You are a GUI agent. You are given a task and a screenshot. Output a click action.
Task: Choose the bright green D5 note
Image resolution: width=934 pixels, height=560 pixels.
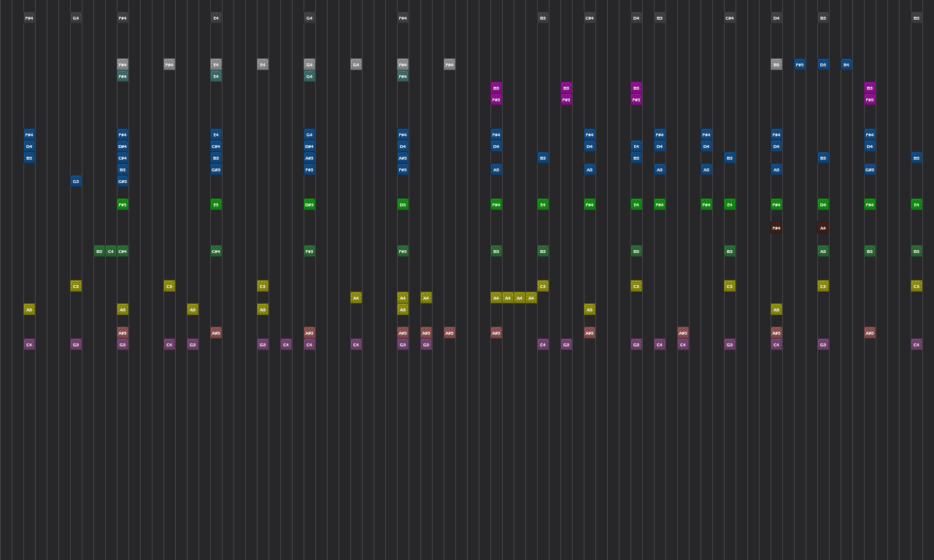pos(403,204)
